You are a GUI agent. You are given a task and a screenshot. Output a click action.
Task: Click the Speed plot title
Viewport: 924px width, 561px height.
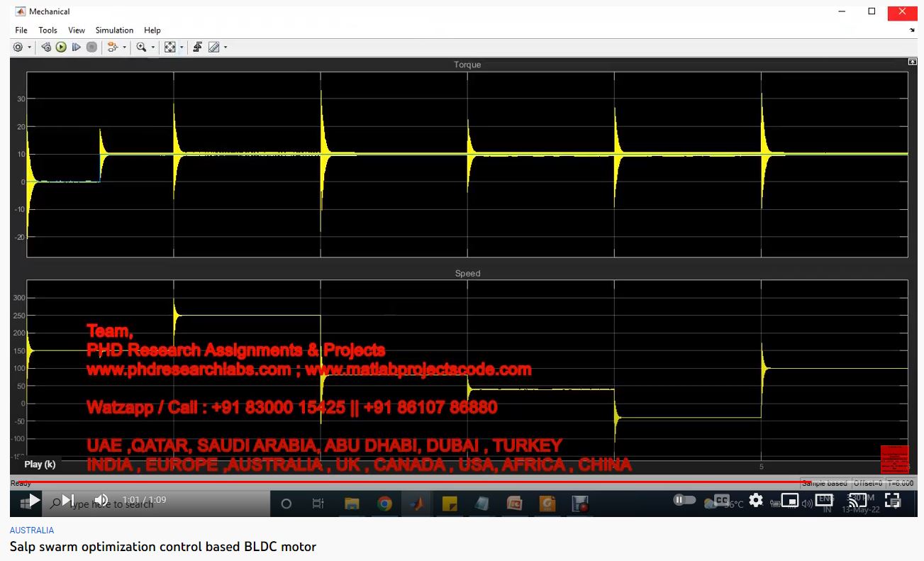[x=467, y=273]
